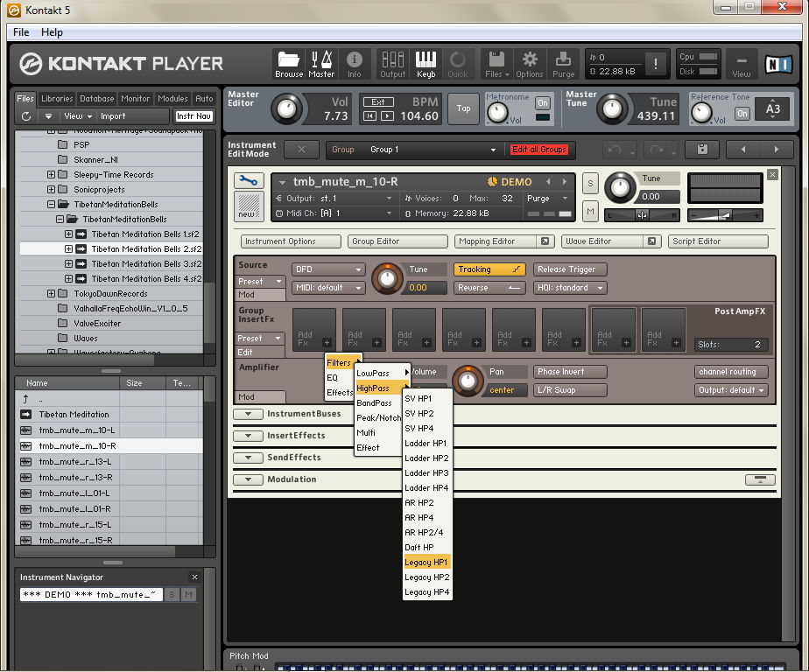The image size is (809, 672).
Task: Click the refresh icon in Files tab
Action: click(x=26, y=116)
